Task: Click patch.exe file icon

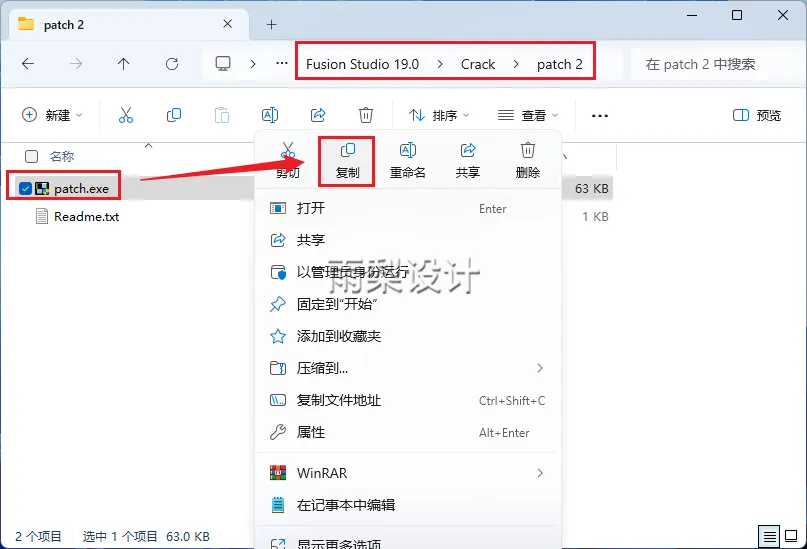Action: (42, 189)
